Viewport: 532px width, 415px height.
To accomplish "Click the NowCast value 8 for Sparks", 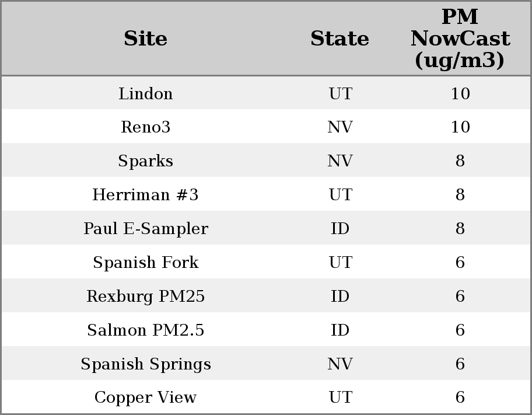I will [460, 161].
